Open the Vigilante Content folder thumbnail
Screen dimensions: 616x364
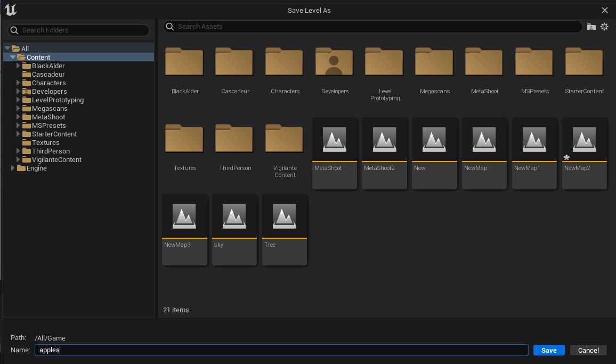coord(284,139)
